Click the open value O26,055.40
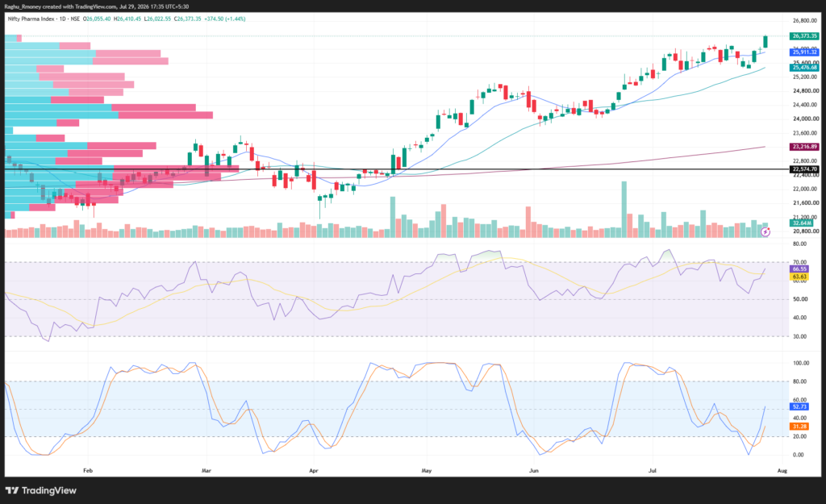This screenshot has height=504, width=826. 97,19
